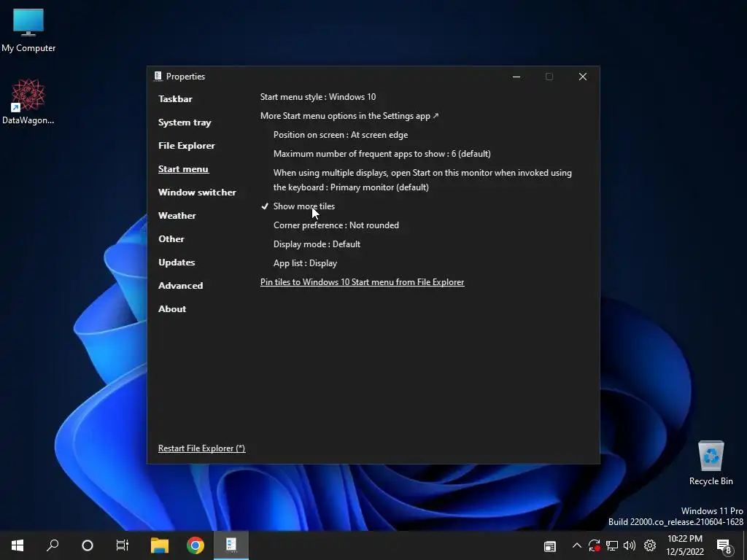Select the DataWagon desktop shortcut

[28, 101]
